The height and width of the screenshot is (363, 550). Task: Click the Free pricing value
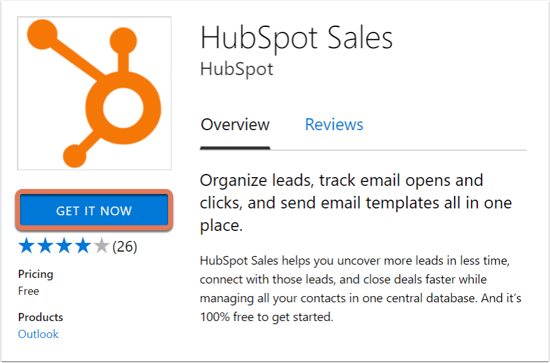coord(28,291)
